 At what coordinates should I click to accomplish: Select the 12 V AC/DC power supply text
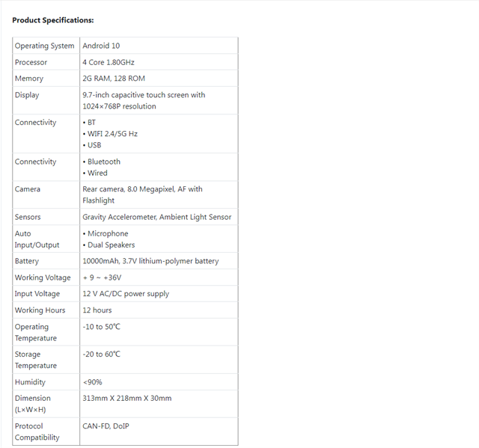pyautogui.click(x=126, y=294)
